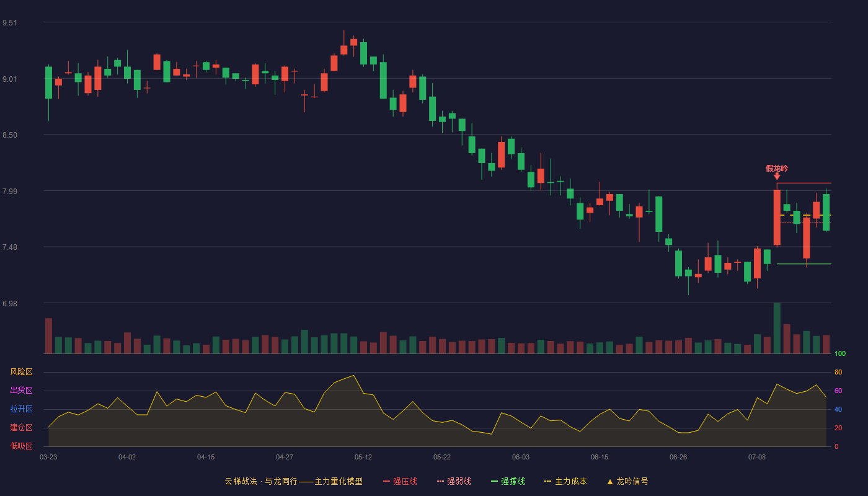
Task: Click the tallest green volume bar
Action: [777, 328]
